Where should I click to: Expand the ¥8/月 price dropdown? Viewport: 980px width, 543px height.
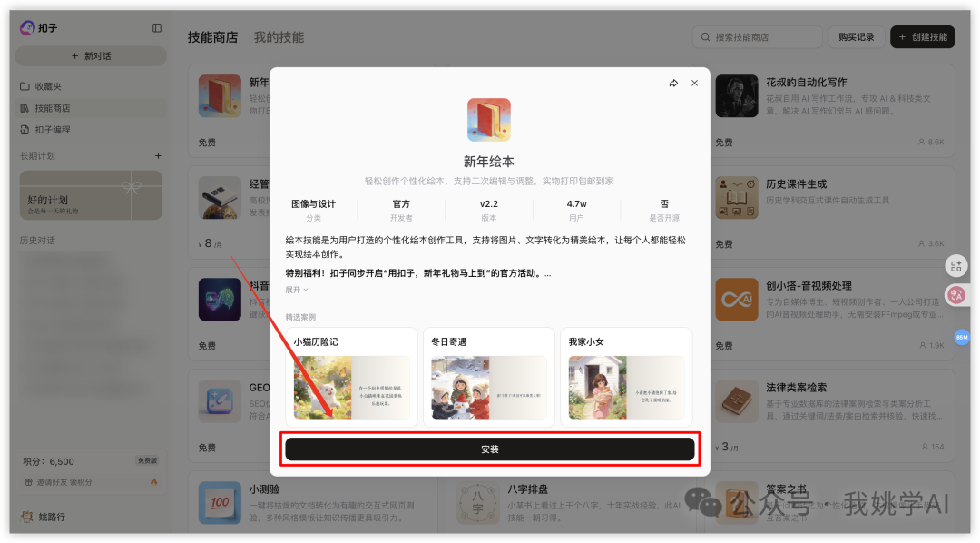pyautogui.click(x=211, y=243)
